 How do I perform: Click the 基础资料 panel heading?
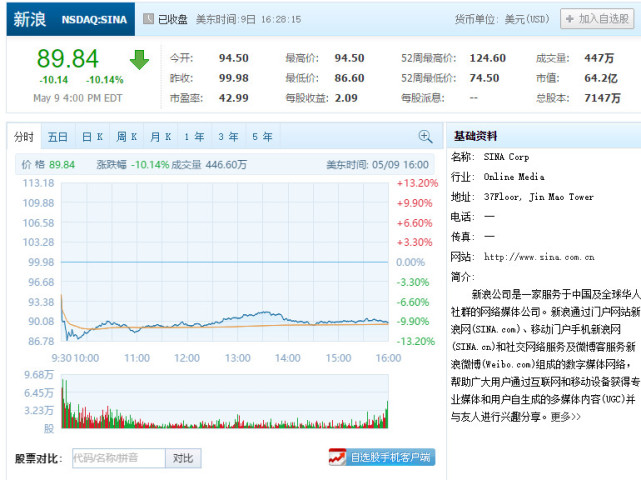click(x=475, y=136)
